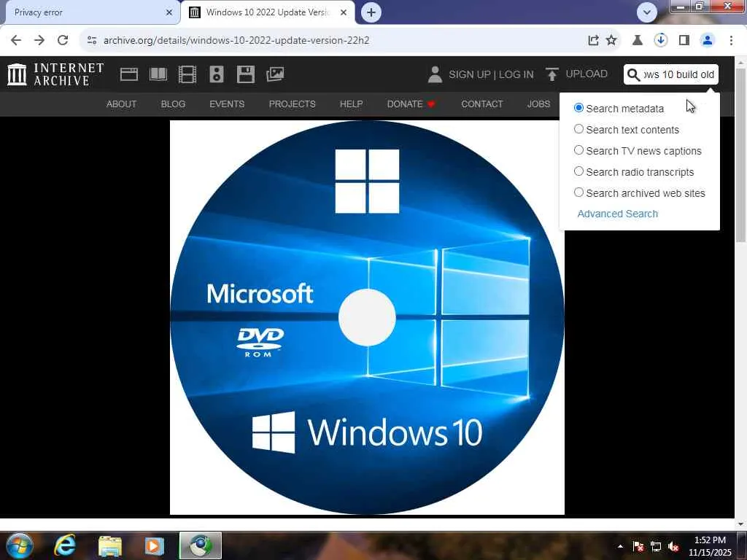Click the muted volume icon in the system tray

coord(673,547)
